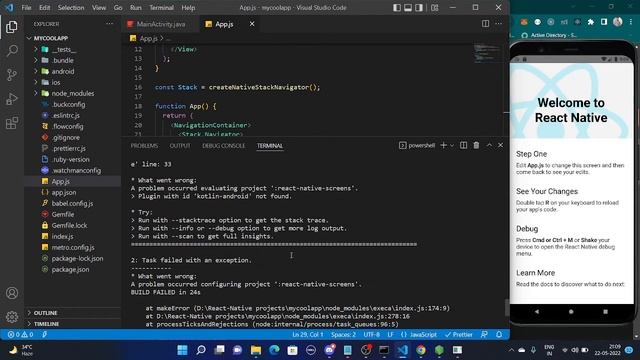Open taskbar Search icon

pyautogui.click(x=201, y=350)
